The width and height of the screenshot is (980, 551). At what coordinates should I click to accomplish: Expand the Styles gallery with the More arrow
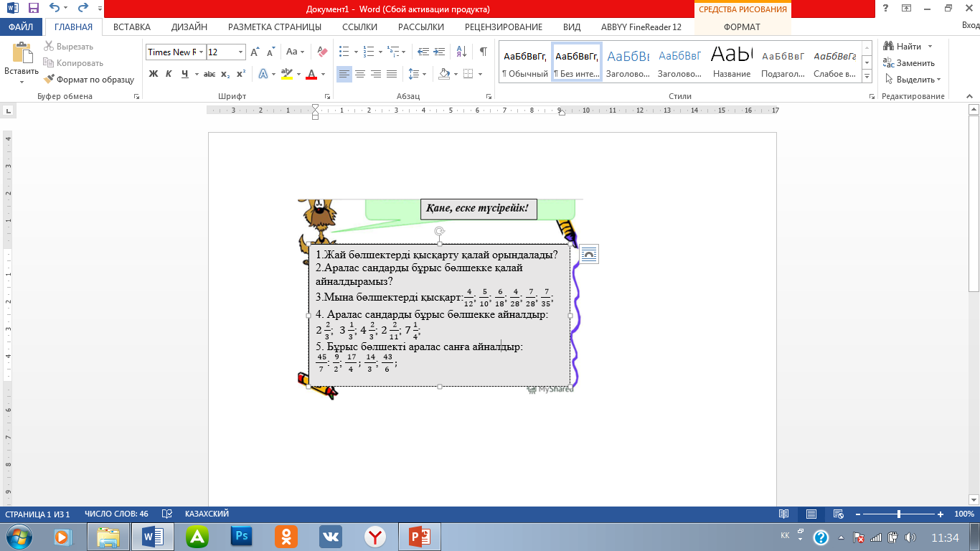[867, 77]
